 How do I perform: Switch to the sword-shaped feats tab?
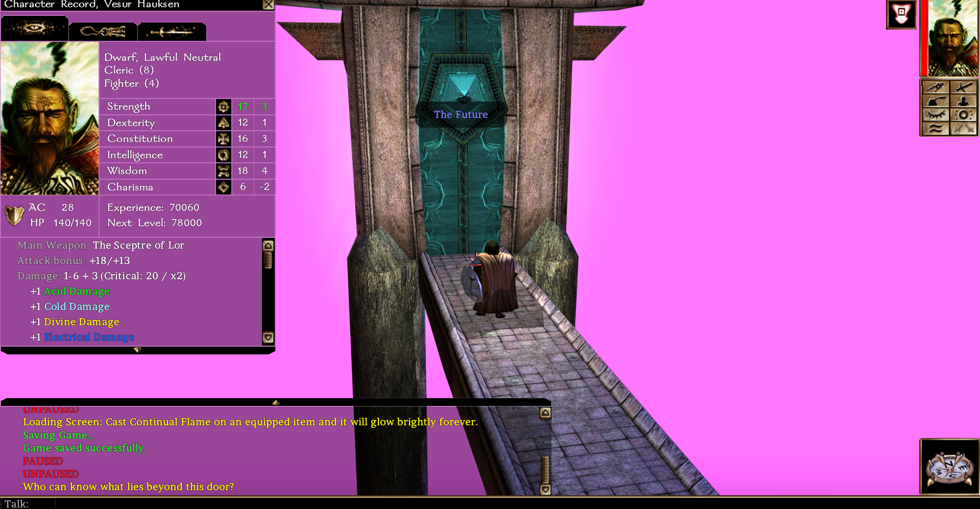tap(172, 32)
